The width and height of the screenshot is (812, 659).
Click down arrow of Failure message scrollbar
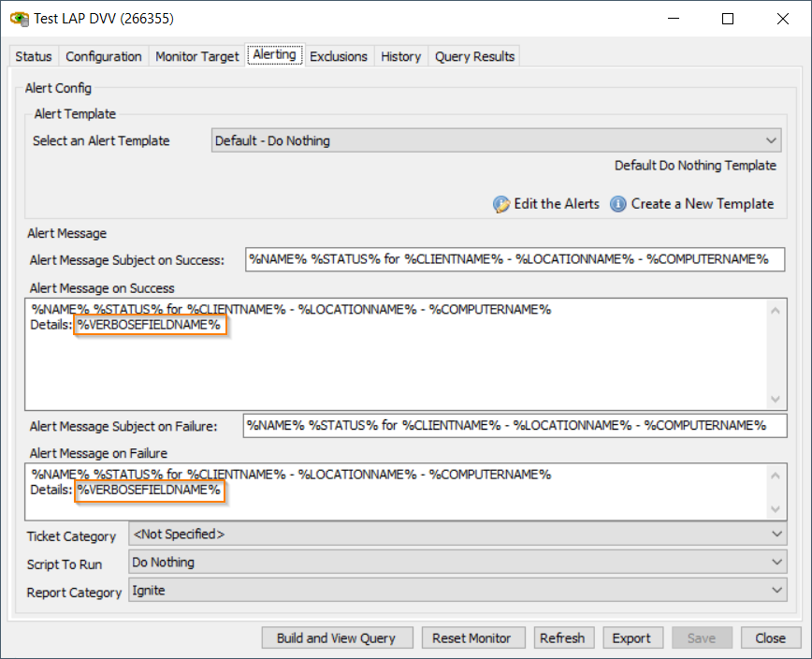click(x=776, y=508)
